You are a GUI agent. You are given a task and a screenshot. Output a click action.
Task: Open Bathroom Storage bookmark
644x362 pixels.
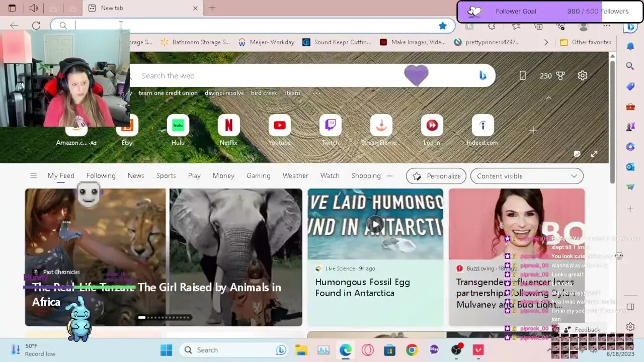pyautogui.click(x=195, y=42)
